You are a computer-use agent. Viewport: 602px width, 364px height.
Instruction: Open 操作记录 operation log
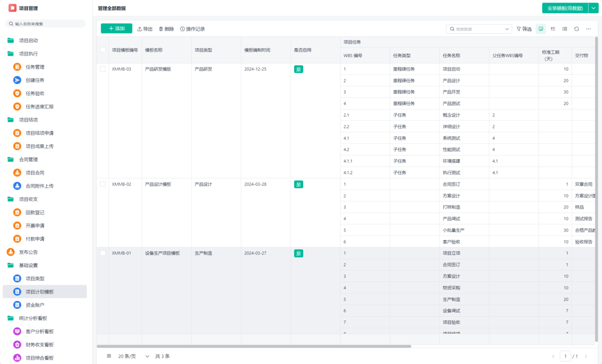click(x=193, y=29)
